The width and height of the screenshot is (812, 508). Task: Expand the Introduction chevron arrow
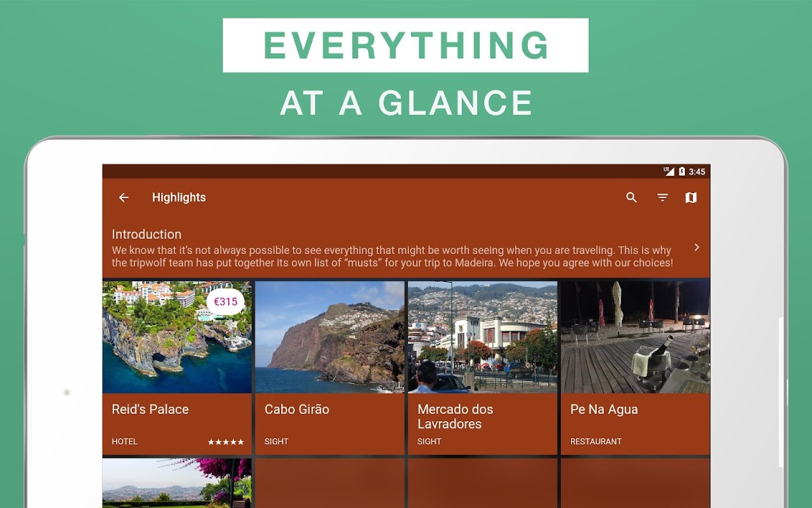click(697, 248)
